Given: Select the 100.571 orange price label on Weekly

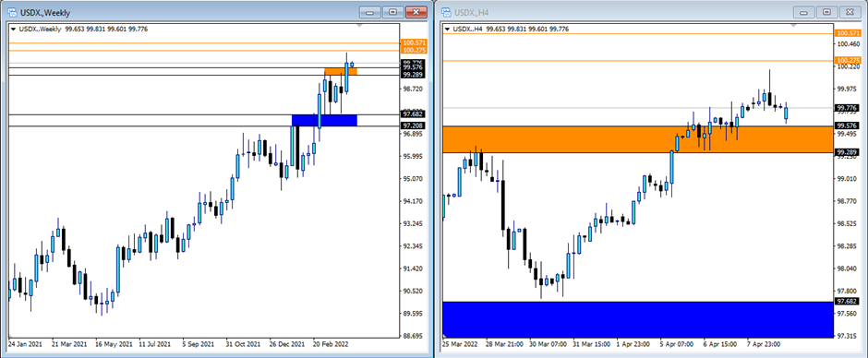Looking at the screenshot, I should pos(415,42).
